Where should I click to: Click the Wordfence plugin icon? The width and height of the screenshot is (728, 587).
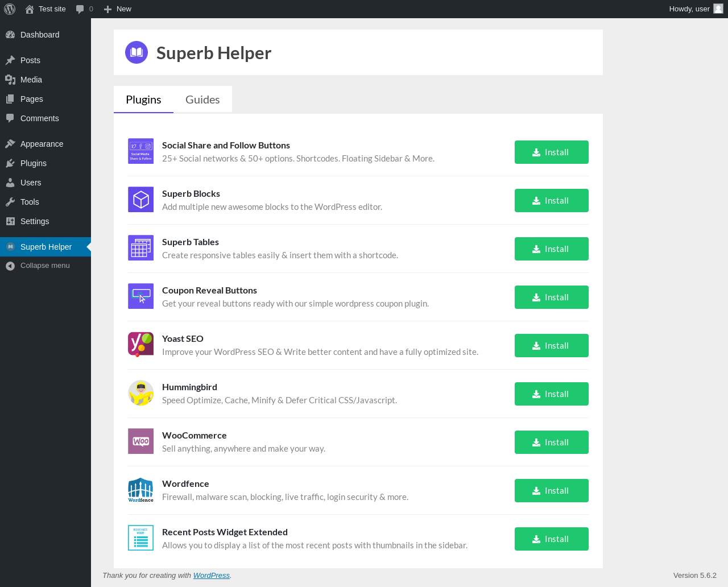[x=140, y=490]
